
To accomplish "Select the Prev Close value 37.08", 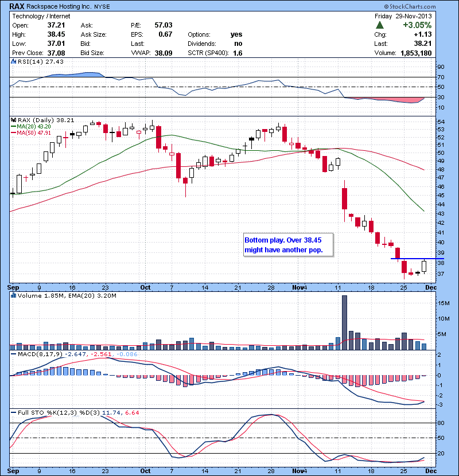I will point(56,53).
